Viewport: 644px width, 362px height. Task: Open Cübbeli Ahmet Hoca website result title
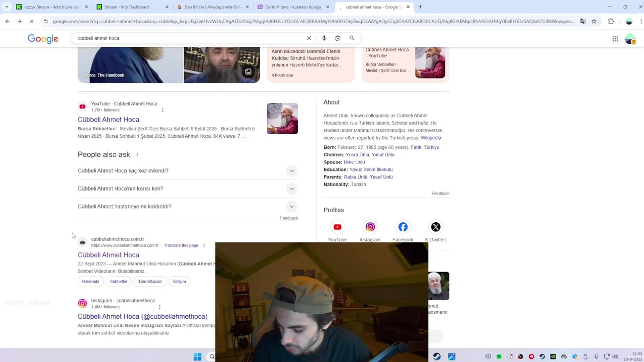pyautogui.click(x=108, y=255)
